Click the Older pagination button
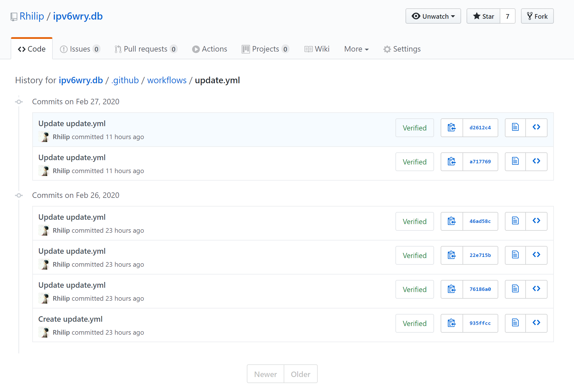Viewport: 574px width, 392px height. point(300,374)
